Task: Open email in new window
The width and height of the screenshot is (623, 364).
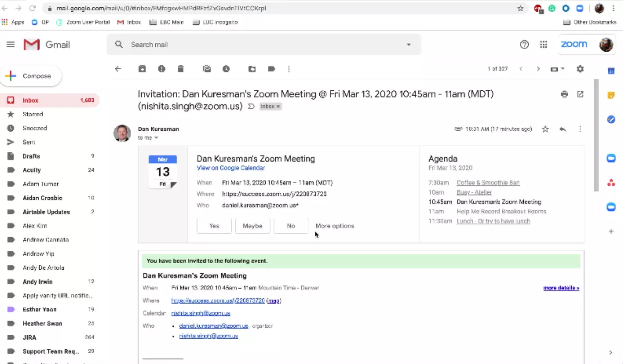Action: point(580,94)
